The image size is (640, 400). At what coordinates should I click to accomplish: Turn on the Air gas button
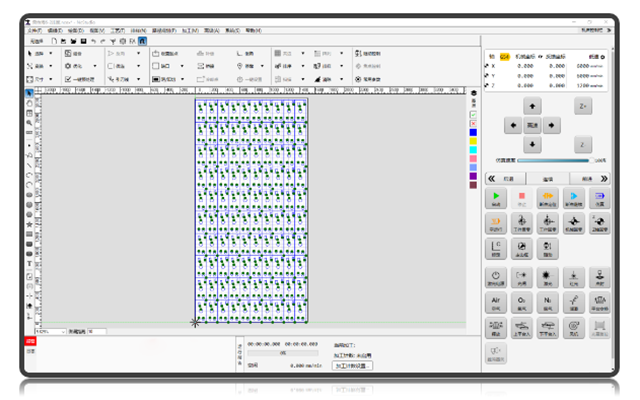click(x=497, y=300)
